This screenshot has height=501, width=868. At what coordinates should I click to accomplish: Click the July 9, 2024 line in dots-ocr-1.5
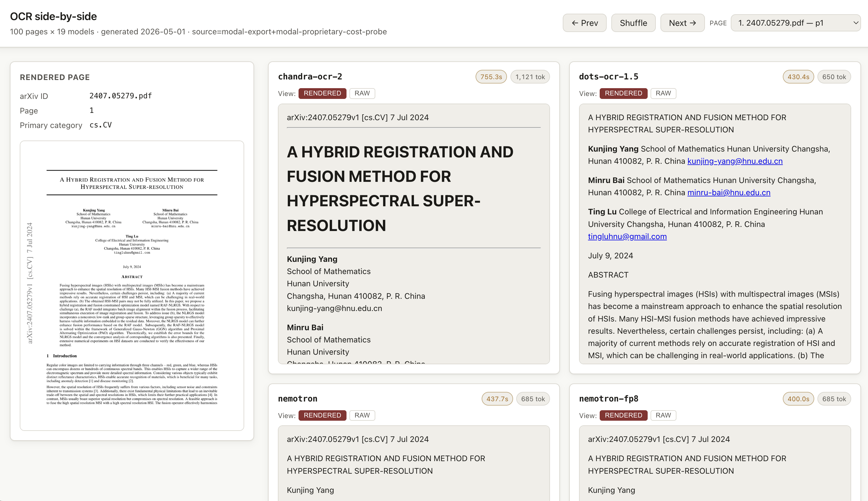click(610, 256)
